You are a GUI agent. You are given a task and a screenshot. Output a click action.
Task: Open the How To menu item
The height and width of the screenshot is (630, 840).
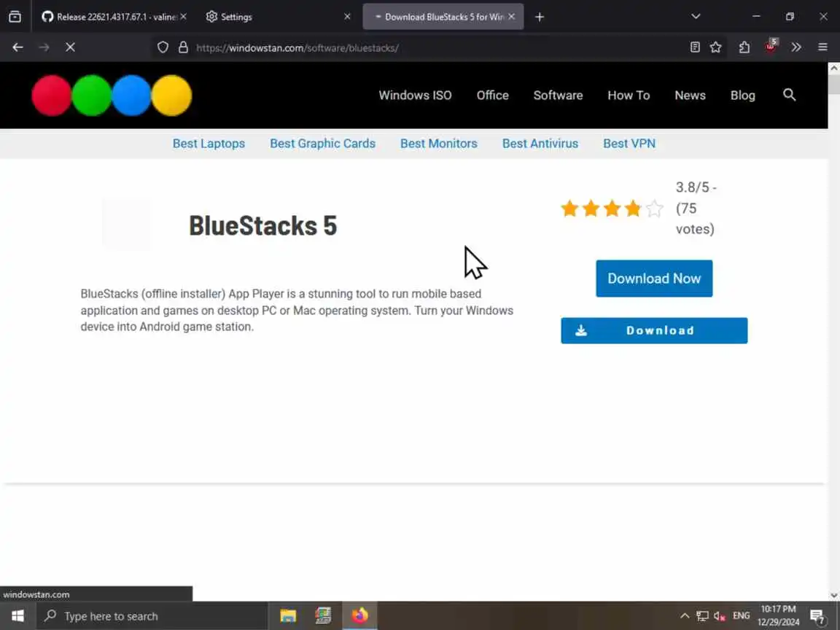click(629, 96)
